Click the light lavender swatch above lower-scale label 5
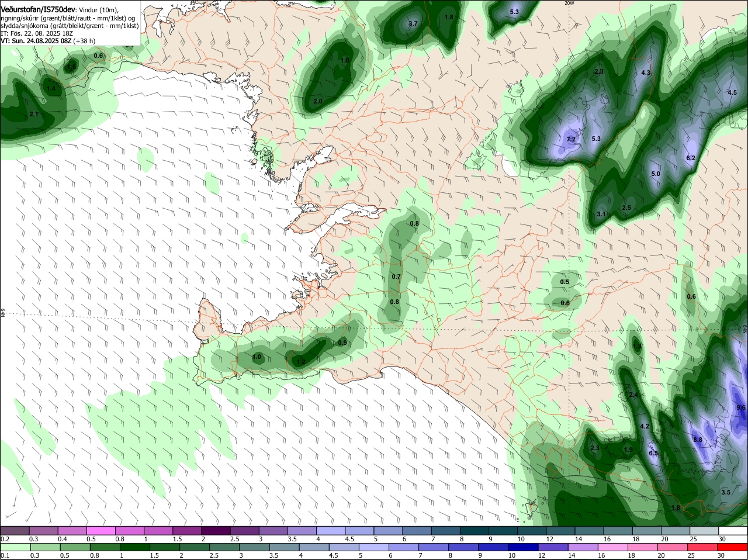The width and height of the screenshot is (748, 560). 374,547
